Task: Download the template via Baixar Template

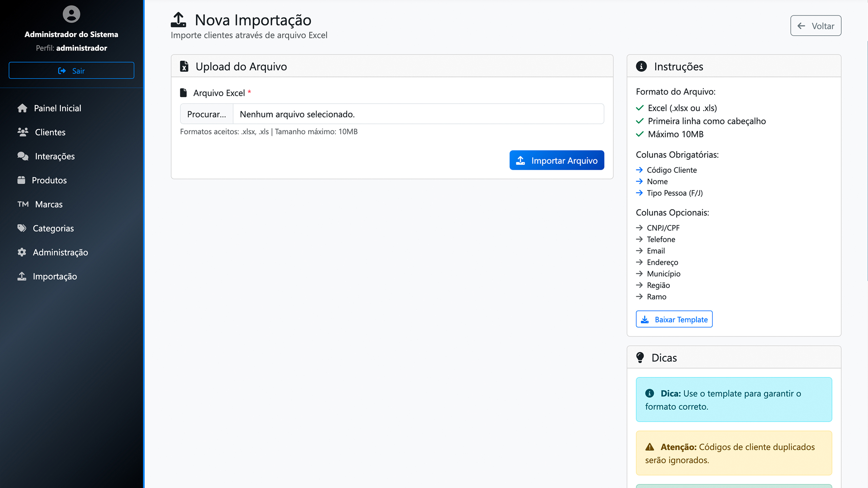Action: [674, 319]
